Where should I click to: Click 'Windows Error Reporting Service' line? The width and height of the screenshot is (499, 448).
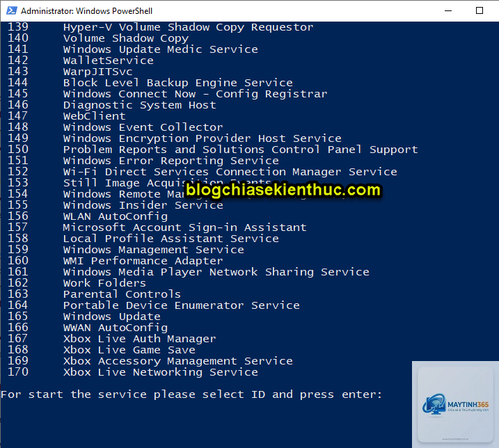pos(171,161)
